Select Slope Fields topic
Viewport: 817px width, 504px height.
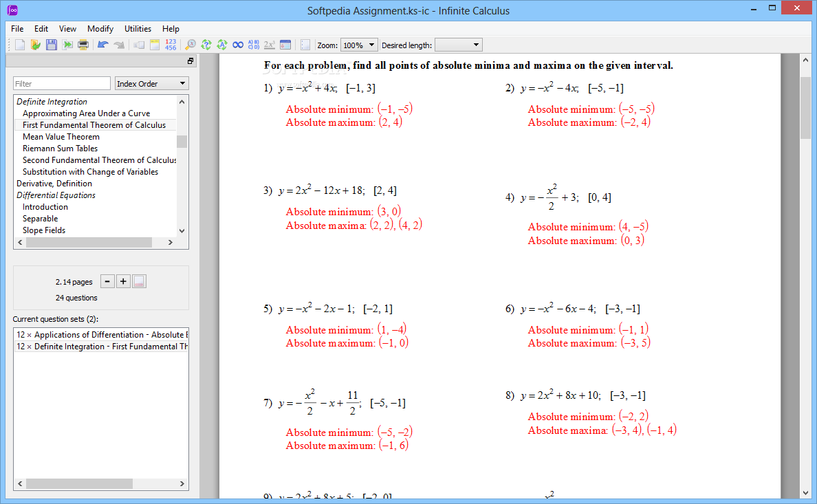point(44,230)
